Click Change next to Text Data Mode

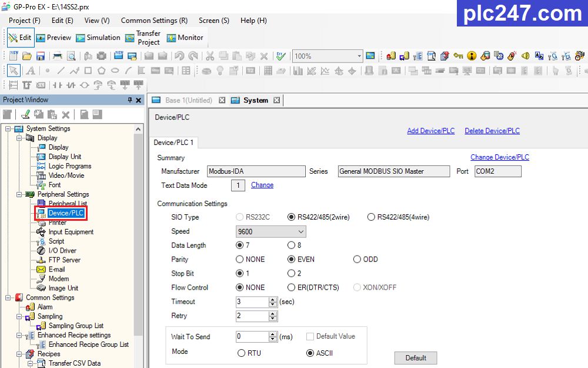[x=262, y=185]
